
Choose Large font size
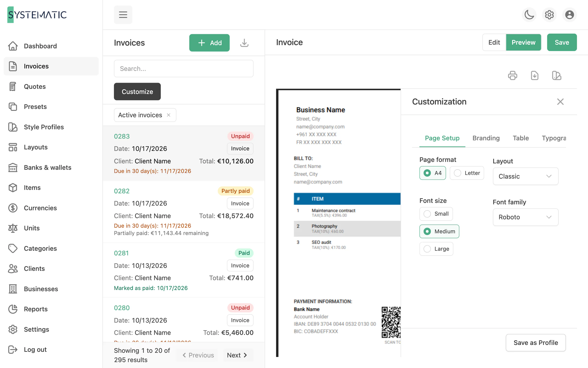point(436,249)
